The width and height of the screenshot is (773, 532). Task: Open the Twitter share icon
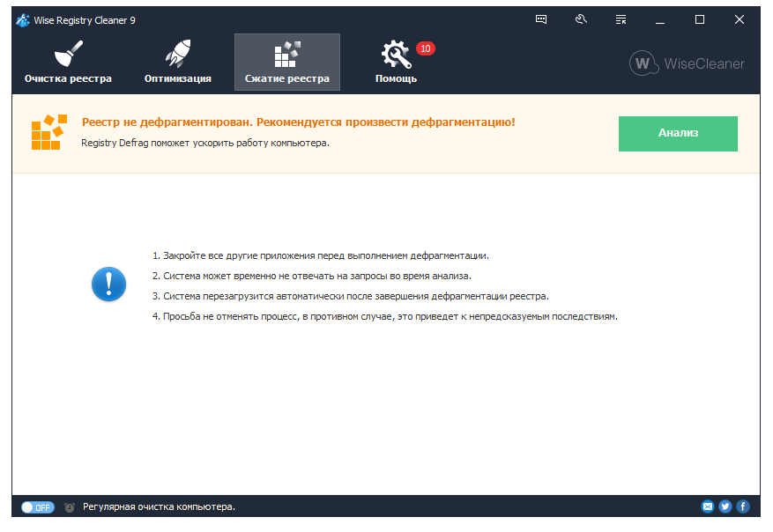725,506
